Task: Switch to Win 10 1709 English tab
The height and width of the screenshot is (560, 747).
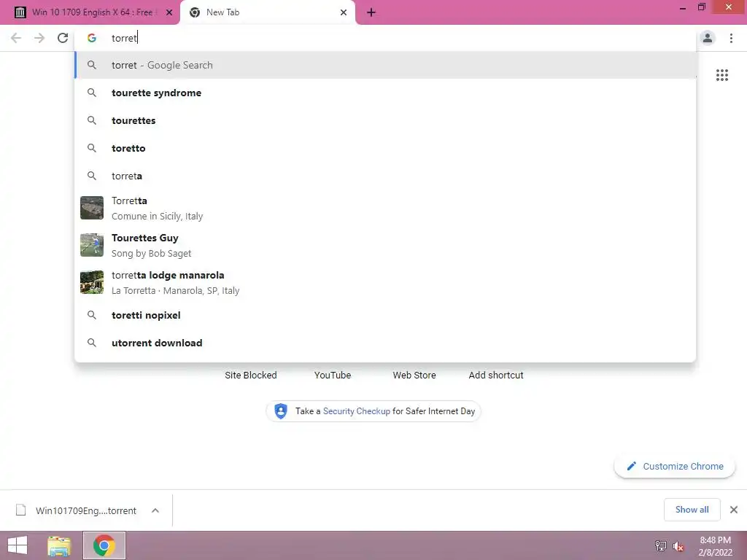Action: pos(90,12)
